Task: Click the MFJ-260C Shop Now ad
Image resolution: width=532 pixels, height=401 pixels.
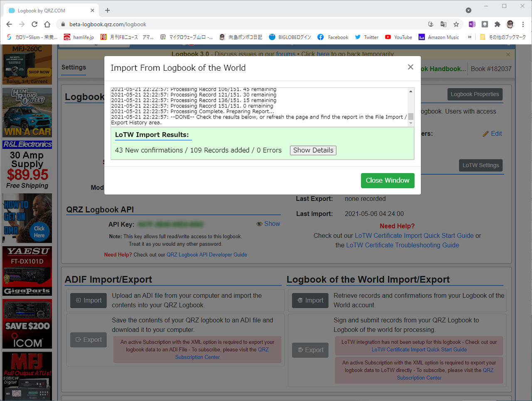Action: pyautogui.click(x=27, y=64)
